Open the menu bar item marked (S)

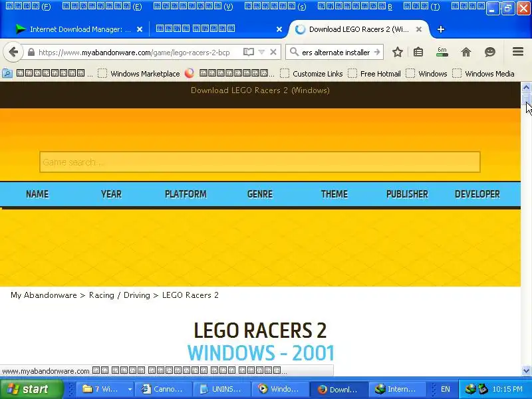click(x=275, y=7)
